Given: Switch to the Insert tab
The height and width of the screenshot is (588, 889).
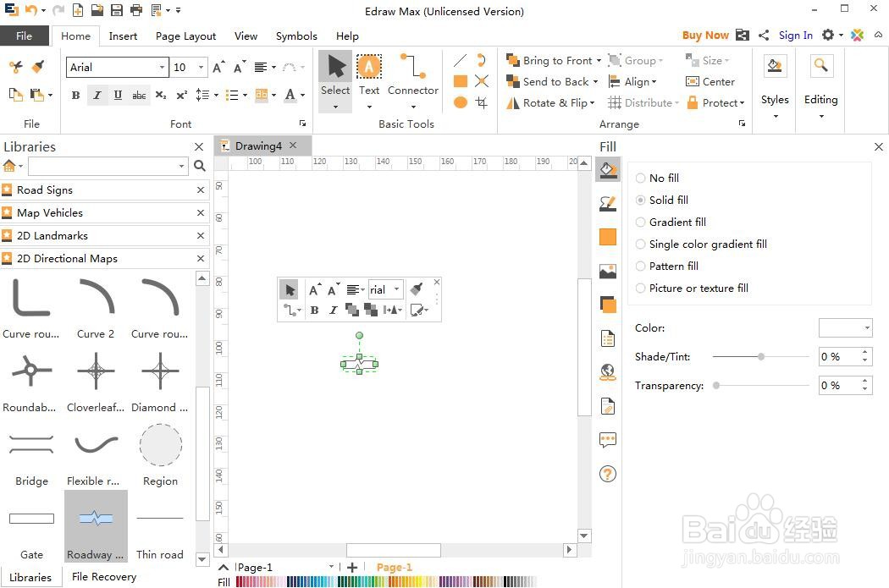Looking at the screenshot, I should click(x=123, y=36).
